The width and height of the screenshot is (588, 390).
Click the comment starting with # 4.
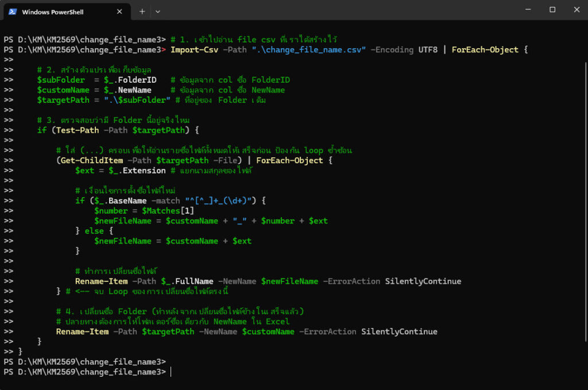tap(180, 311)
